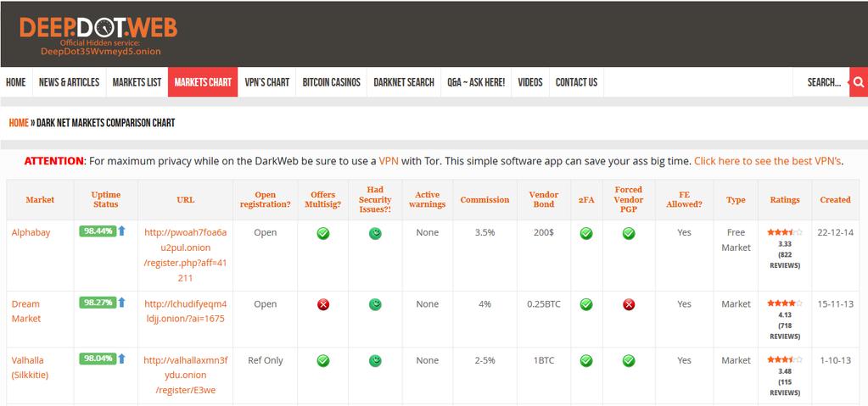
Task: Click Valhalla star rating
Action: click(x=784, y=359)
